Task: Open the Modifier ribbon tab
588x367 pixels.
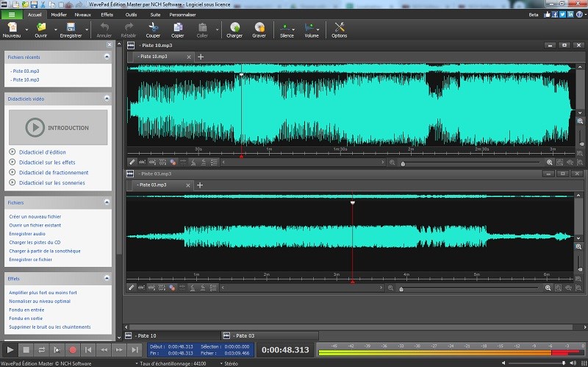Action: (x=59, y=15)
